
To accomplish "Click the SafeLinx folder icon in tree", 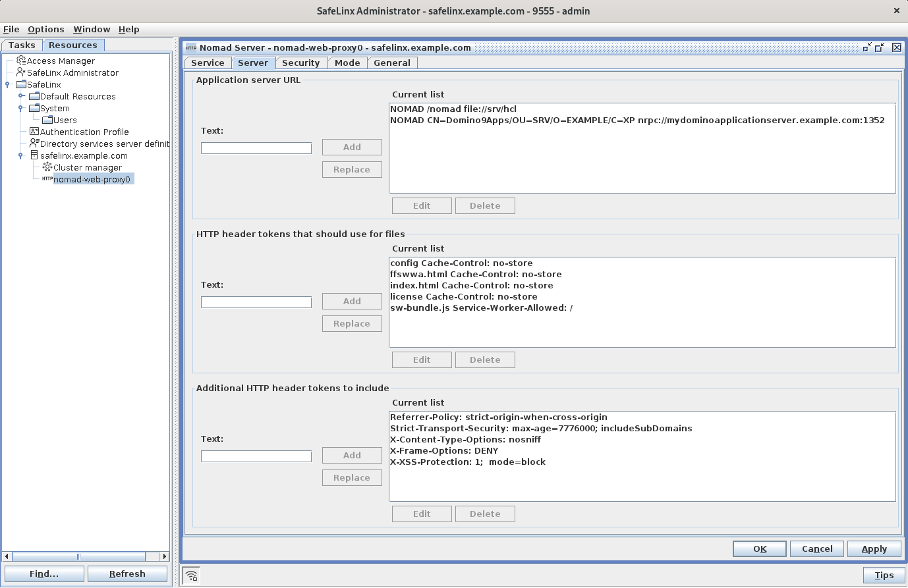I will tap(21, 84).
